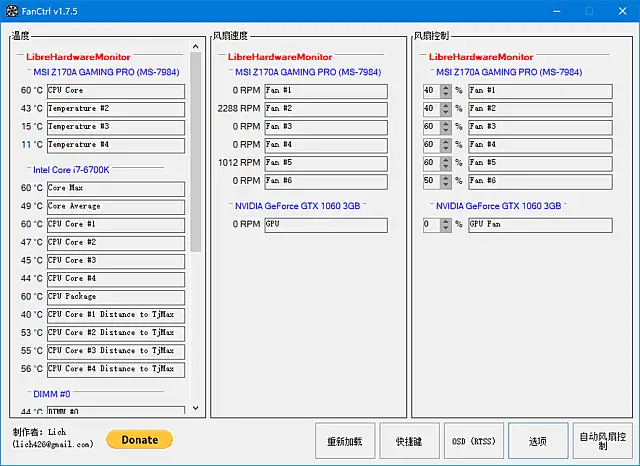
Task: Click the yellow Donate button
Action: [139, 439]
